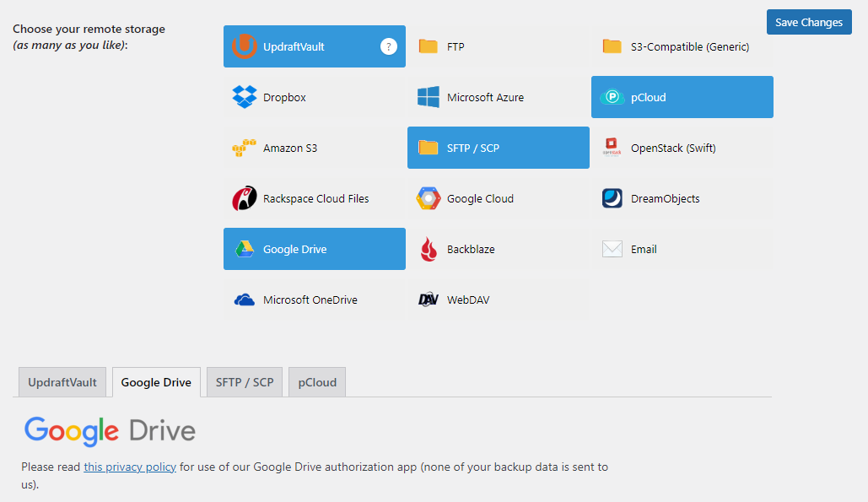Select the Dropbox icon
Image resolution: width=868 pixels, height=502 pixels.
click(x=244, y=97)
